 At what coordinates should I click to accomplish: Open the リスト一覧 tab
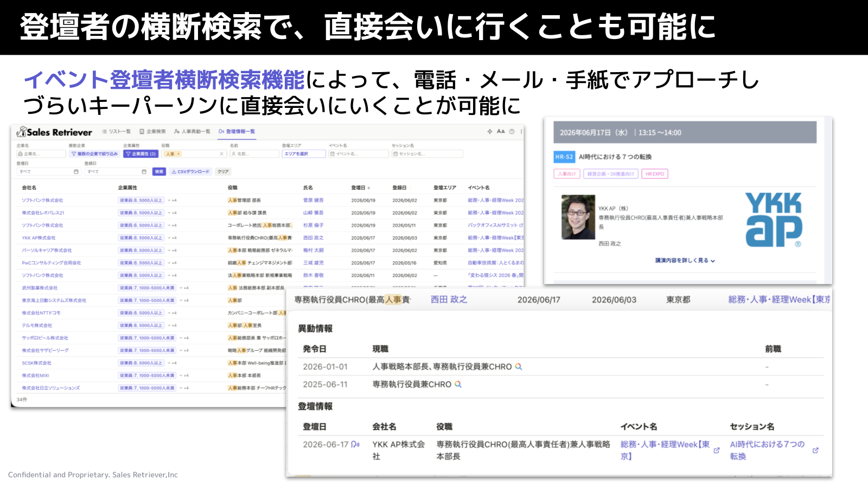pyautogui.click(x=116, y=131)
